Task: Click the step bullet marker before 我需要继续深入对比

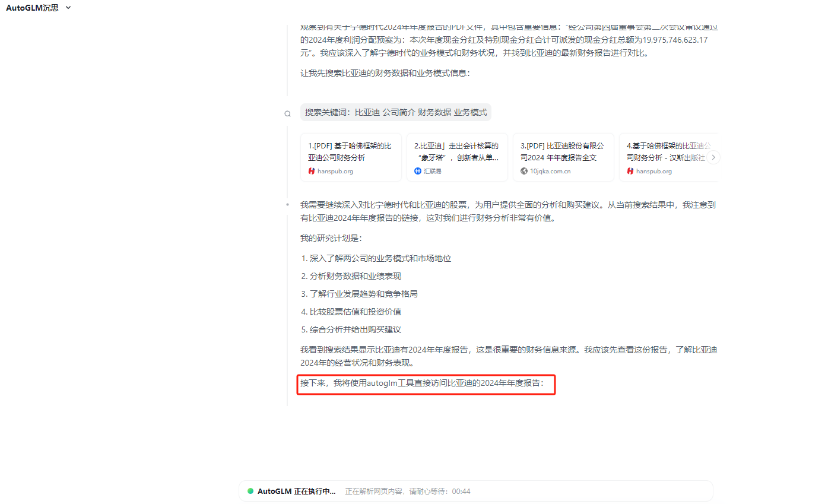Action: click(287, 205)
